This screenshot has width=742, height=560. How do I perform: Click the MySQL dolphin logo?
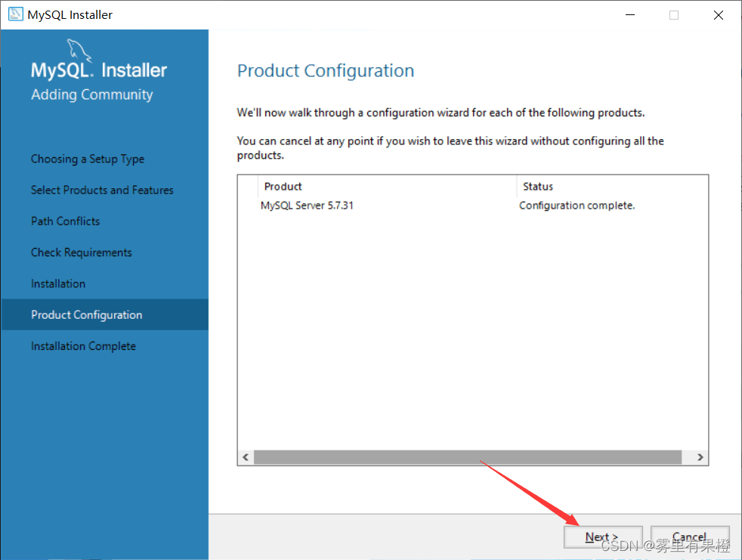[79, 51]
